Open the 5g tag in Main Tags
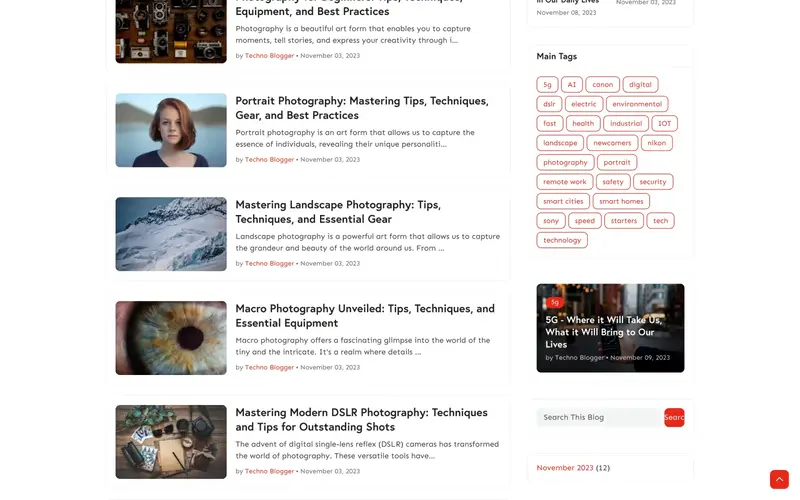 coord(547,85)
